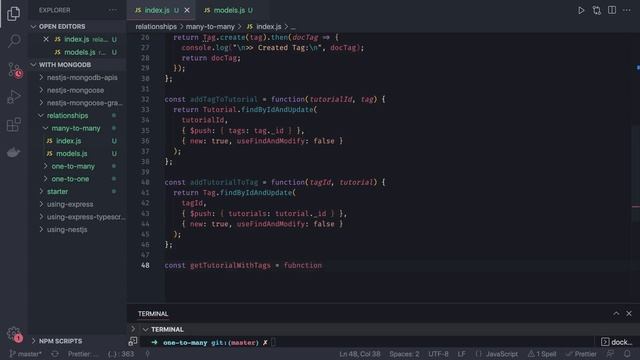Split the editor to the right

612,10
